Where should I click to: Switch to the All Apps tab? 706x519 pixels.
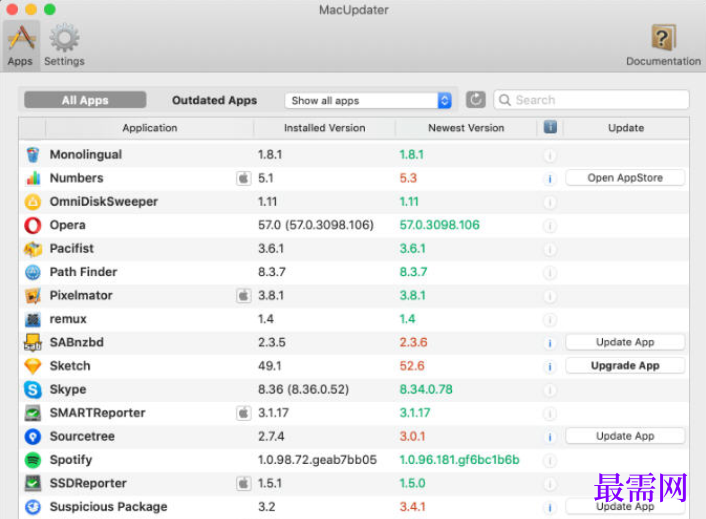click(x=85, y=100)
